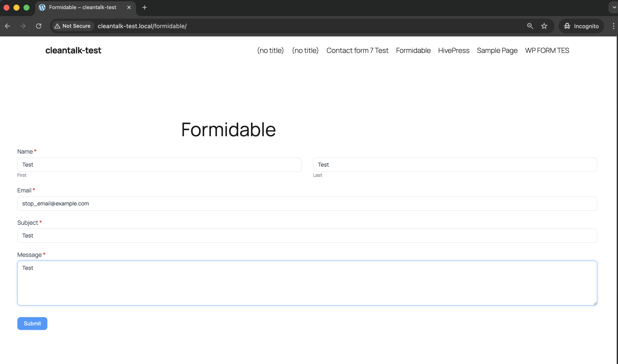Expand the tab search chevron dropdown
This screenshot has height=364, width=618.
tap(614, 7)
